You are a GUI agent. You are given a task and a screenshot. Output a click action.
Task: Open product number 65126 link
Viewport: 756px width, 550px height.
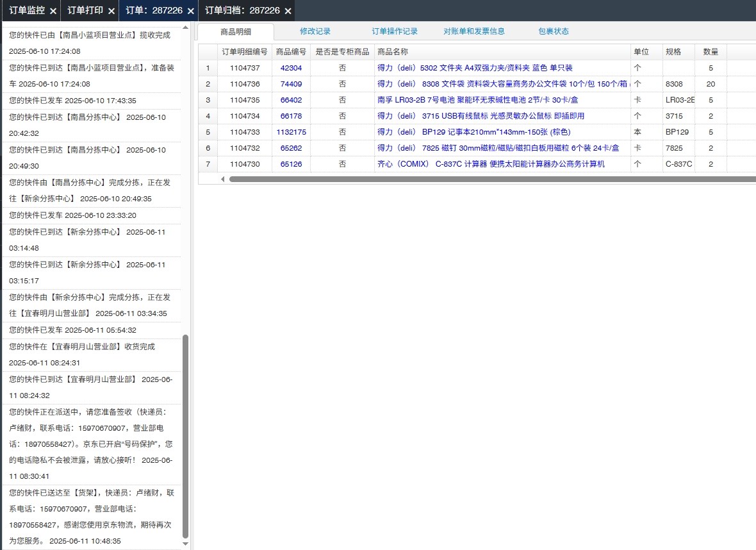[x=292, y=164]
